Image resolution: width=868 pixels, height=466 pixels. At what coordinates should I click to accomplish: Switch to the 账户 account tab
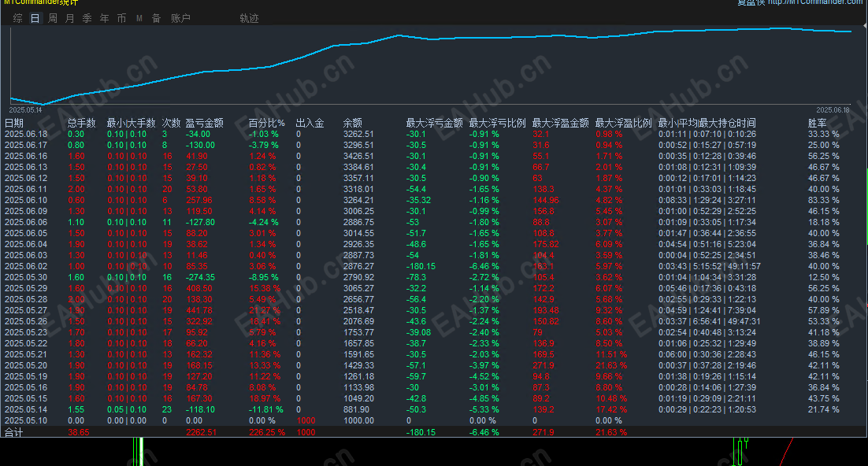[180, 18]
